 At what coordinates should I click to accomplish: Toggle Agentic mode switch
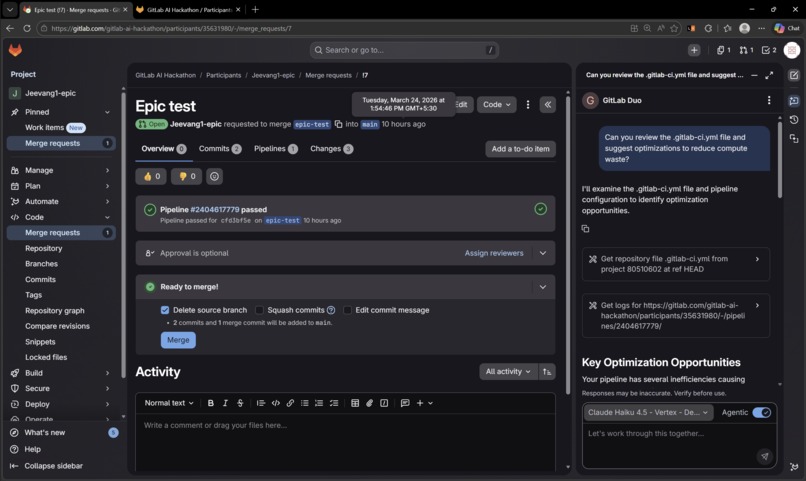(x=761, y=412)
